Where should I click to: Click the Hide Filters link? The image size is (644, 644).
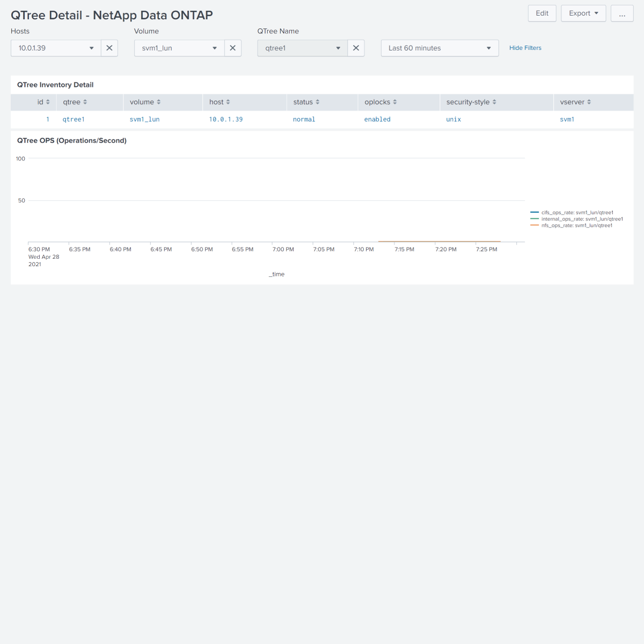coord(525,48)
